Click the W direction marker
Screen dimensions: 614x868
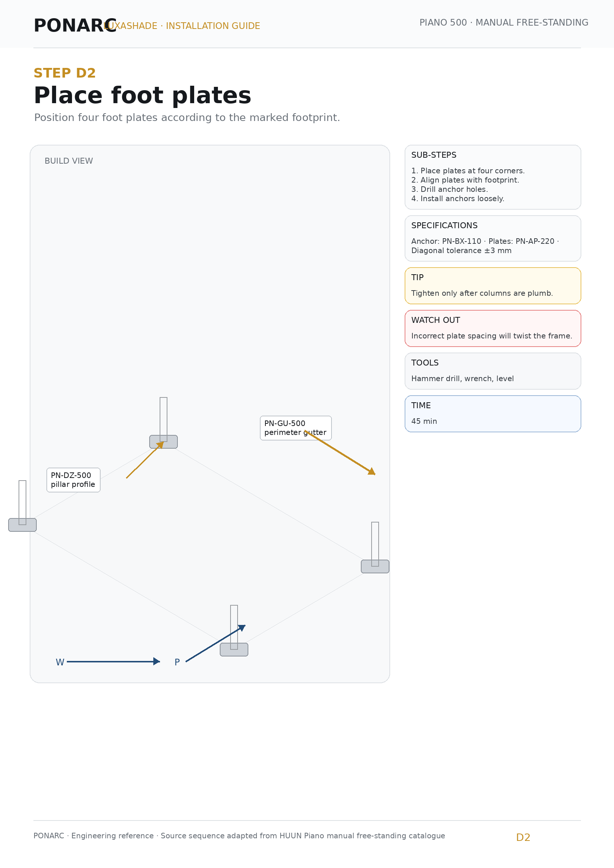click(x=60, y=662)
